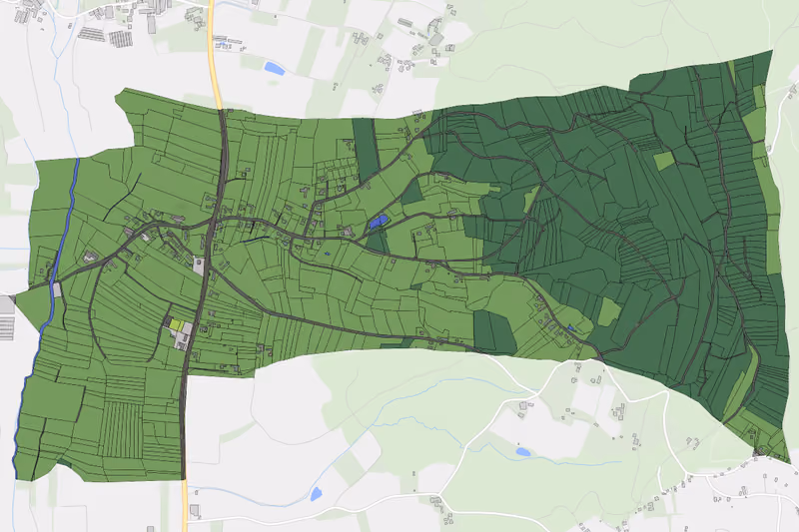799x532 pixels.
Task: Click the dark blue pond in the map center
Action: (379, 222)
